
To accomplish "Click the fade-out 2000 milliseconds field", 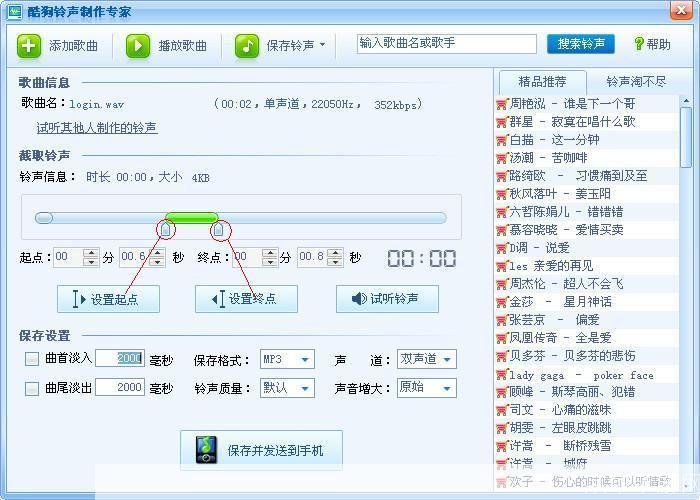I will (120, 387).
